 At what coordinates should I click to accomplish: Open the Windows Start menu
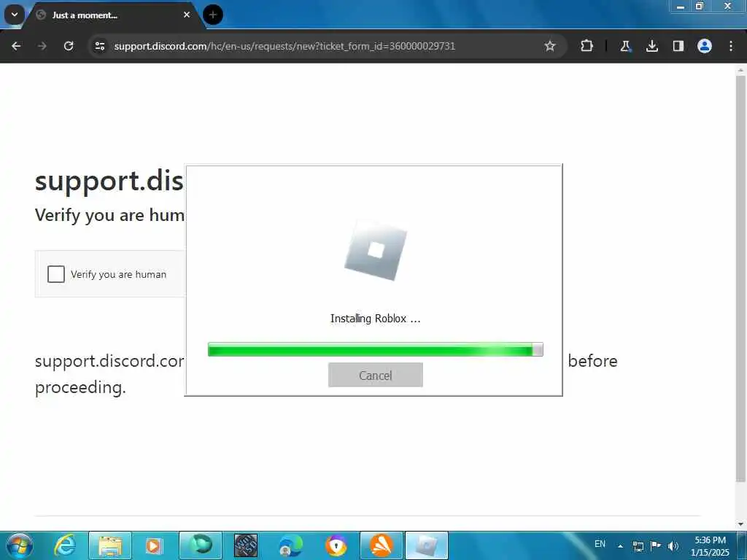19,545
